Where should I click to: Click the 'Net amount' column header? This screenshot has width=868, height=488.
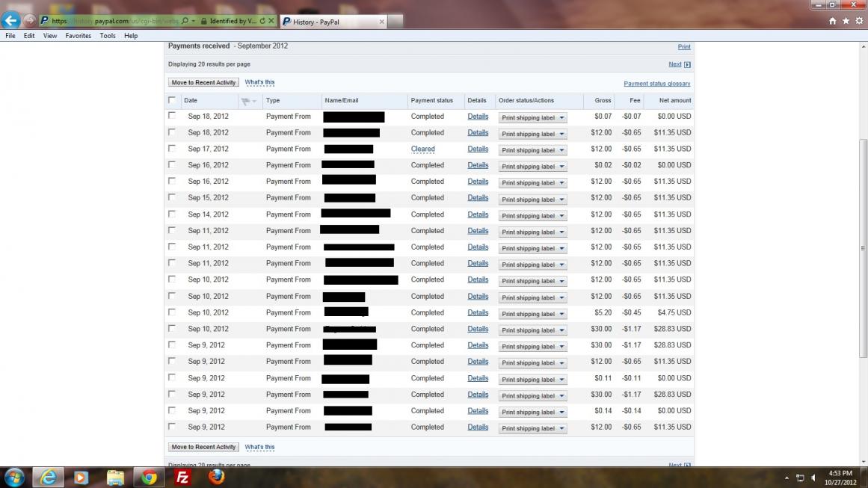(675, 101)
